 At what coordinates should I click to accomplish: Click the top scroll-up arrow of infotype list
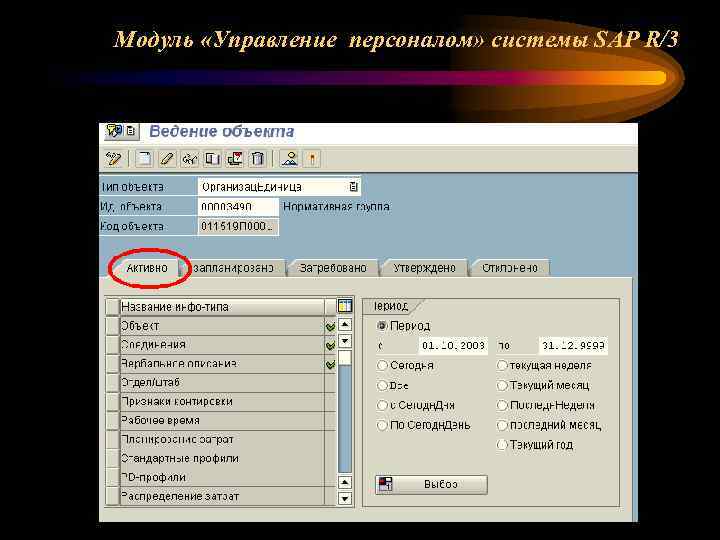[x=345, y=325]
